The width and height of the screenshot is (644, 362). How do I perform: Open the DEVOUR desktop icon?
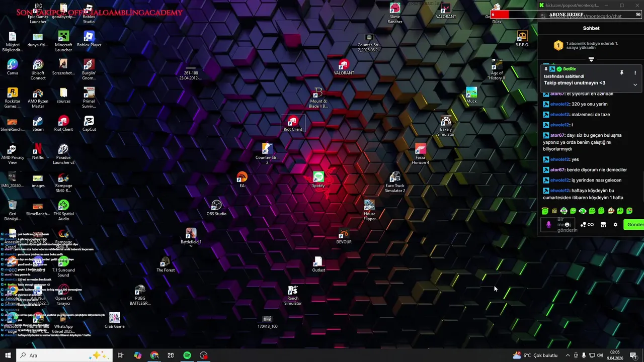pos(344,236)
